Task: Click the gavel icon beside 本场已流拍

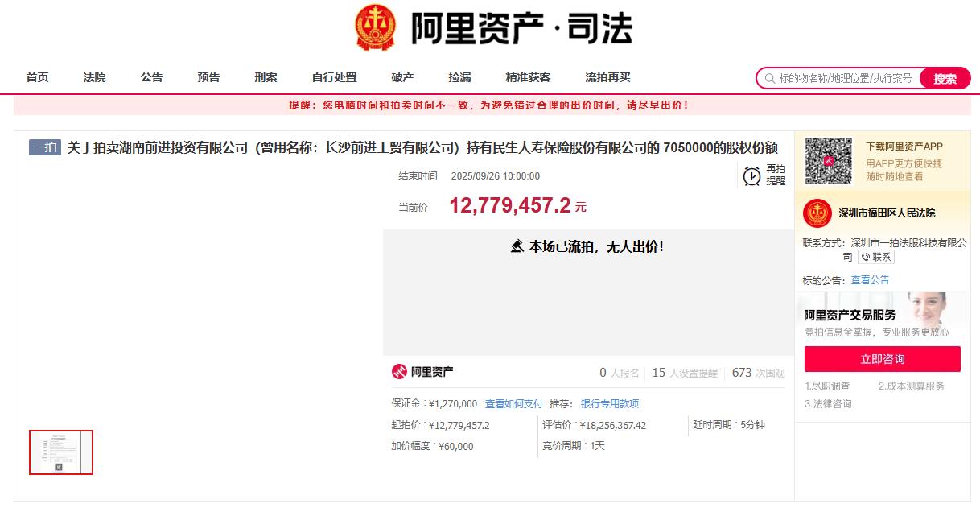Action: click(517, 246)
